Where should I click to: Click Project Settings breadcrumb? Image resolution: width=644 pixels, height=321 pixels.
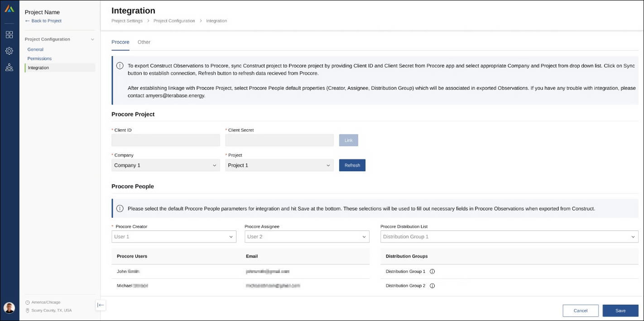click(x=127, y=21)
